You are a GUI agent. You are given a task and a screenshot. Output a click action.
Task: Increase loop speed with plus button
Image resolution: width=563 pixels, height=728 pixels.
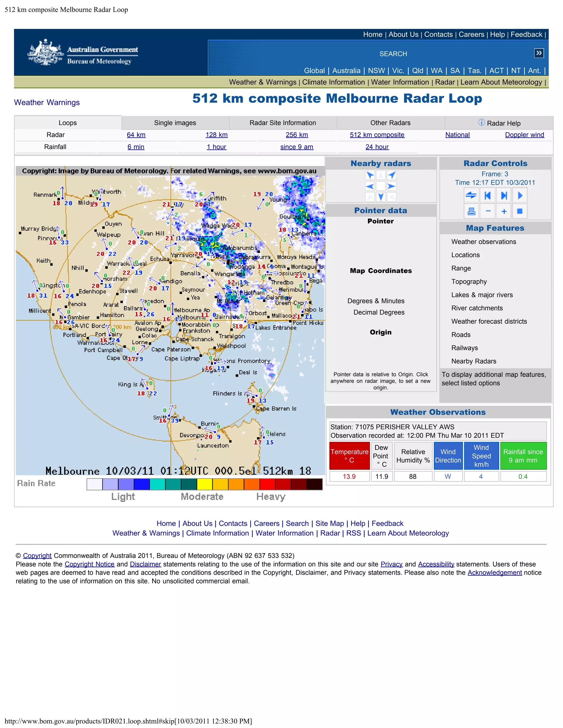(x=504, y=211)
